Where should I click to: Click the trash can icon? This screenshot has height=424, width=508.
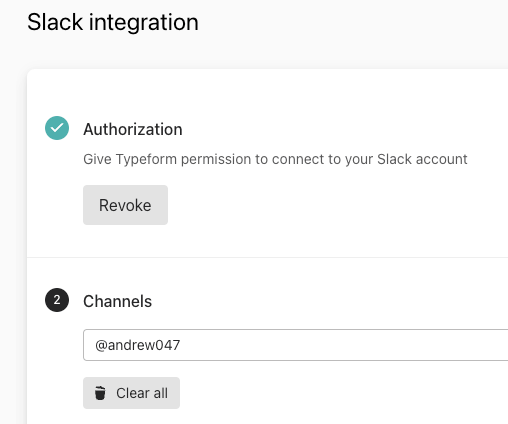[100, 393]
